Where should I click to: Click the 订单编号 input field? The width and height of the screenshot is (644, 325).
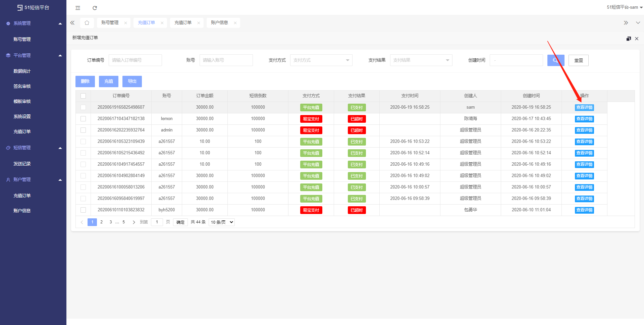[x=135, y=60]
